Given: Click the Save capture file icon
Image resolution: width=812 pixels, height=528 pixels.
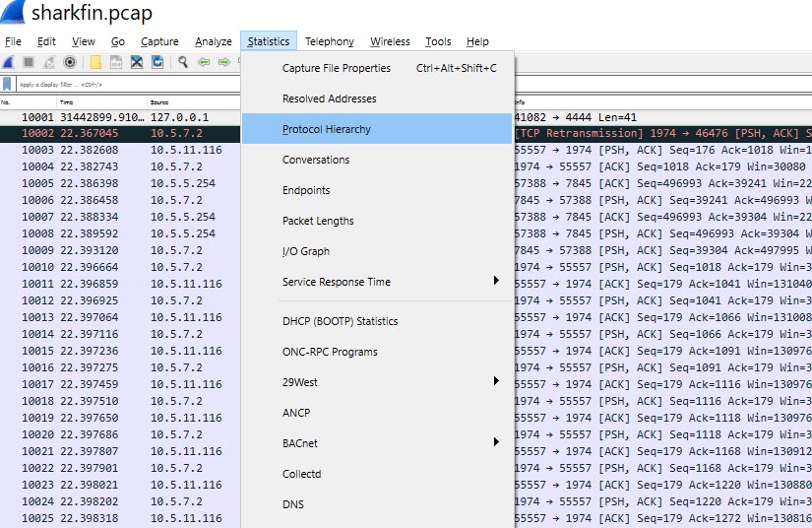Looking at the screenshot, I should click(115, 62).
